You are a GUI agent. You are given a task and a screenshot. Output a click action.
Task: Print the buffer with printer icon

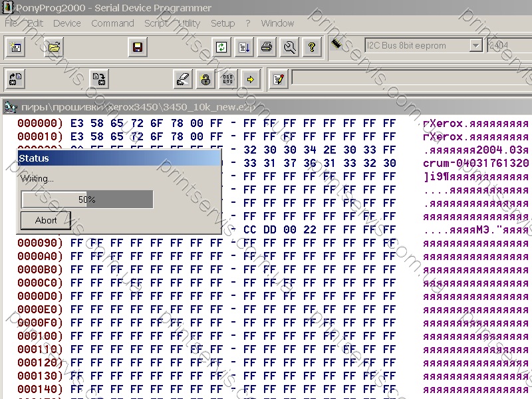click(267, 47)
